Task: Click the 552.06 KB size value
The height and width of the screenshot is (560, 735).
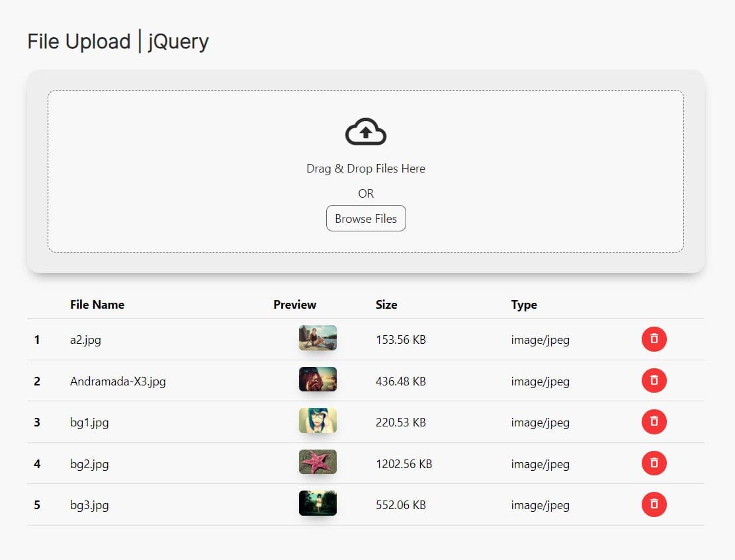Action: (x=401, y=505)
